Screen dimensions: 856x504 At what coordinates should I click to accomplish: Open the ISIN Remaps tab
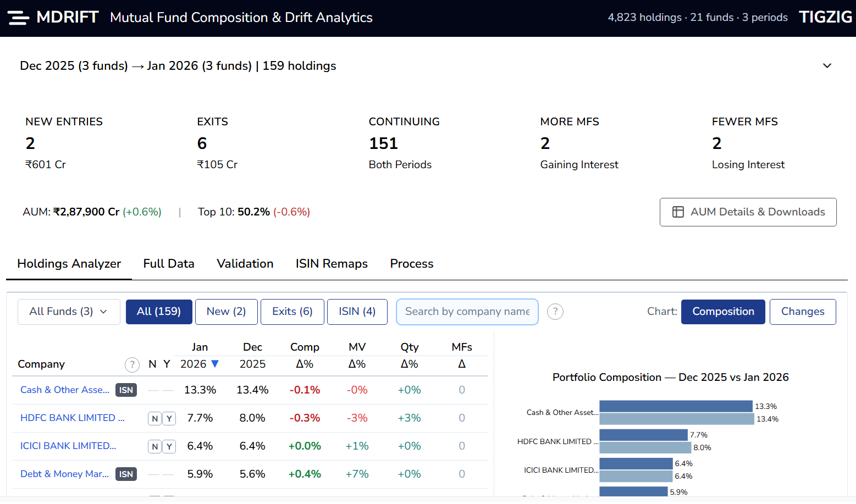click(x=332, y=264)
